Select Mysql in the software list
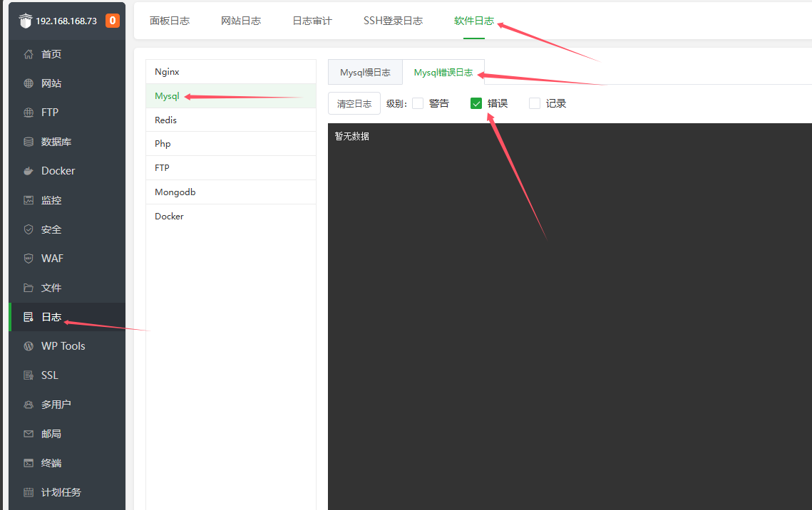This screenshot has height=510, width=812. click(x=231, y=96)
